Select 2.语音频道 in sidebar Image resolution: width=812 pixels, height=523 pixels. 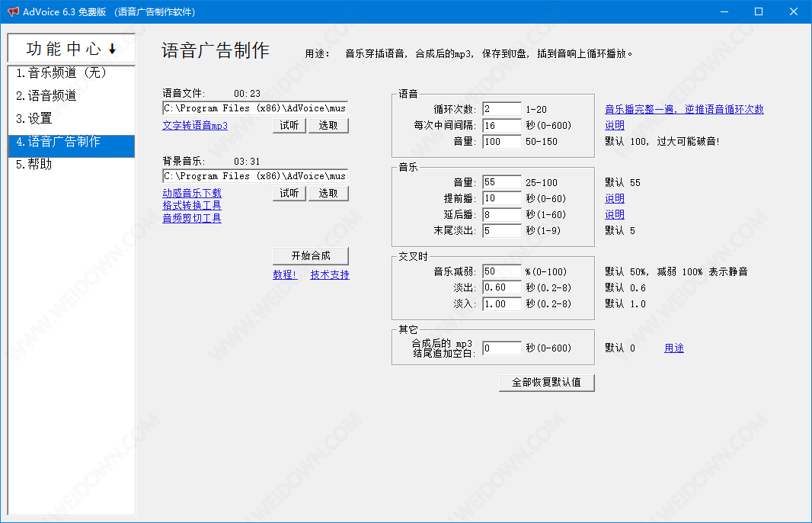(x=72, y=95)
